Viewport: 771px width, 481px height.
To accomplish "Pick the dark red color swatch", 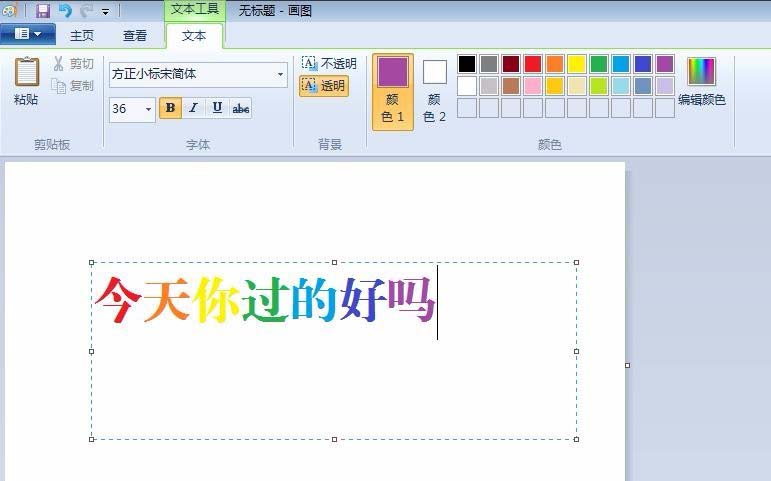I will pyautogui.click(x=511, y=64).
